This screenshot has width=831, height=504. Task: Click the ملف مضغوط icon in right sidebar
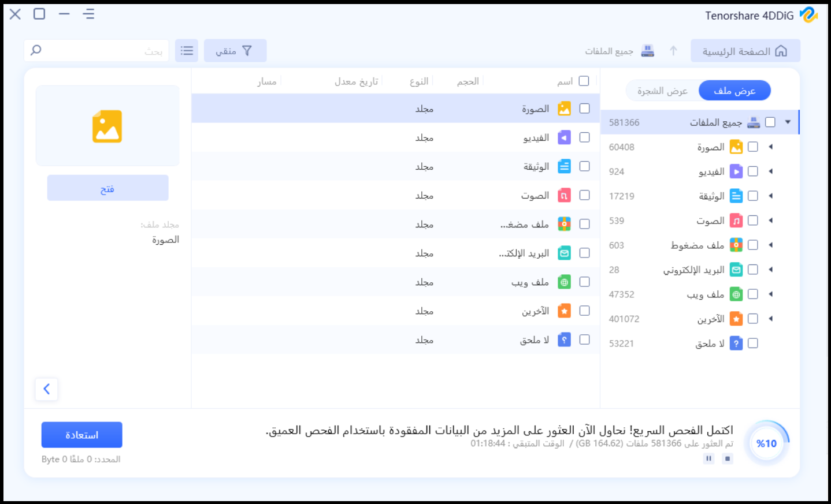pyautogui.click(x=736, y=245)
